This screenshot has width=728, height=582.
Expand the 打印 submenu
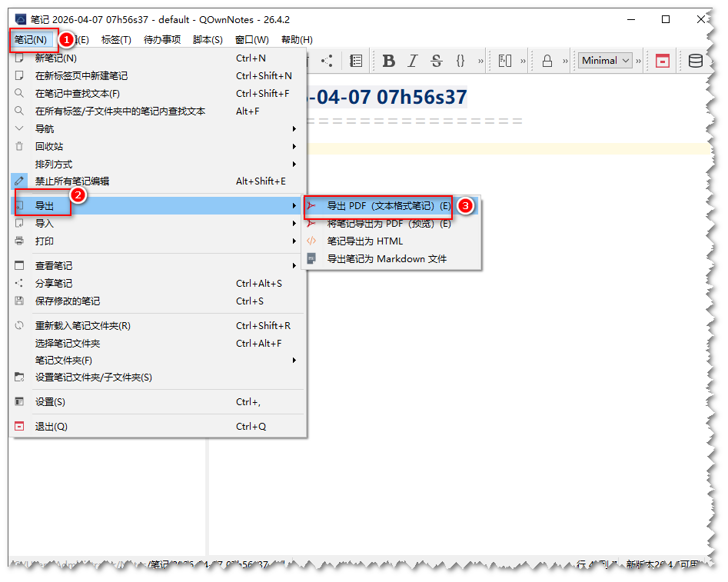tap(158, 241)
